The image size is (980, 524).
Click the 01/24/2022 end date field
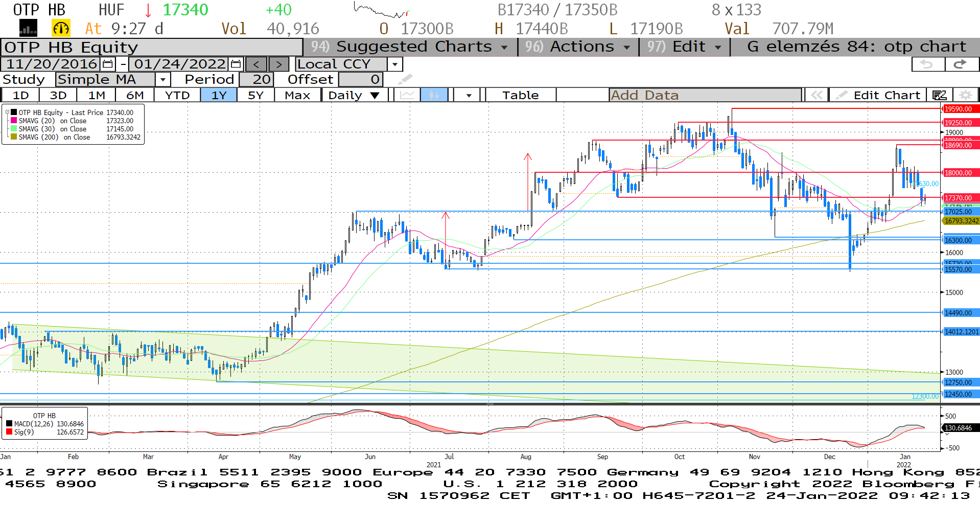tap(179, 64)
